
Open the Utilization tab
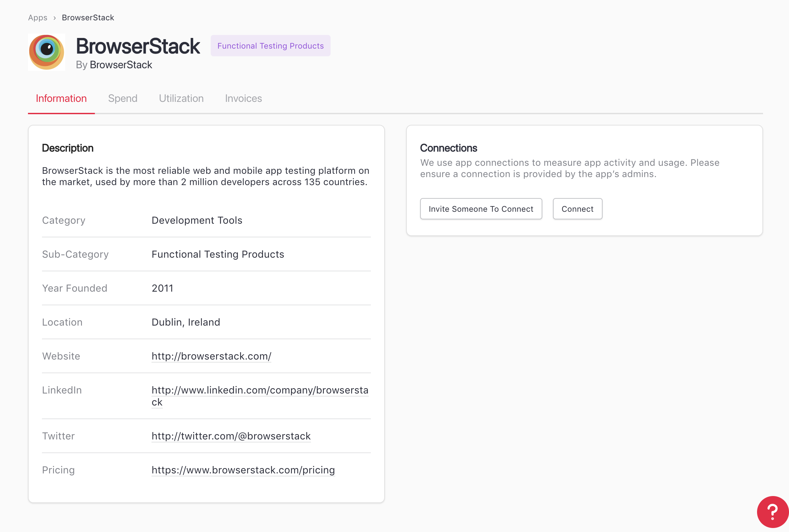[x=181, y=99]
